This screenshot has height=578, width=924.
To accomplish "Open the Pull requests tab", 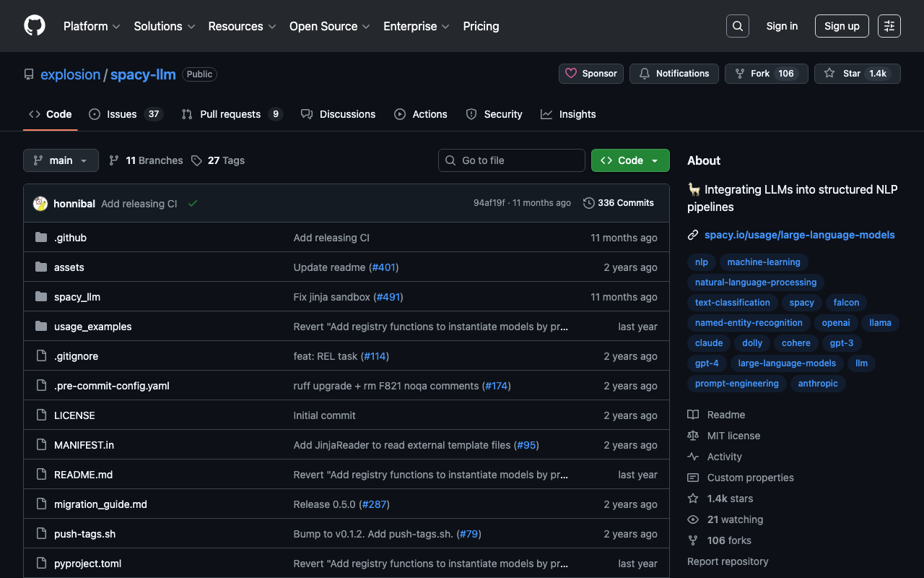I will (231, 114).
